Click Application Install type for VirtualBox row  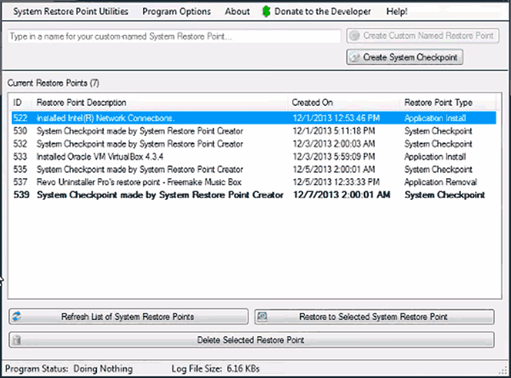point(435,156)
